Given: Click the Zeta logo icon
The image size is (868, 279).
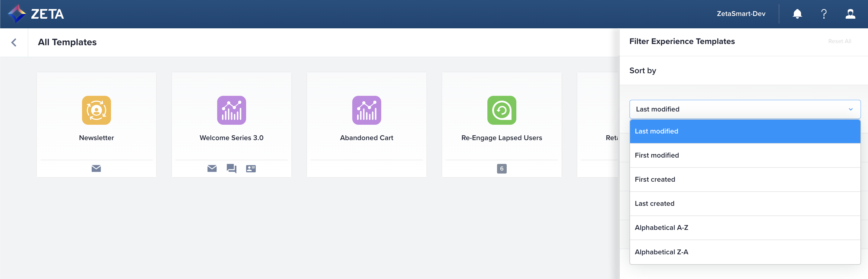Looking at the screenshot, I should click(x=17, y=14).
